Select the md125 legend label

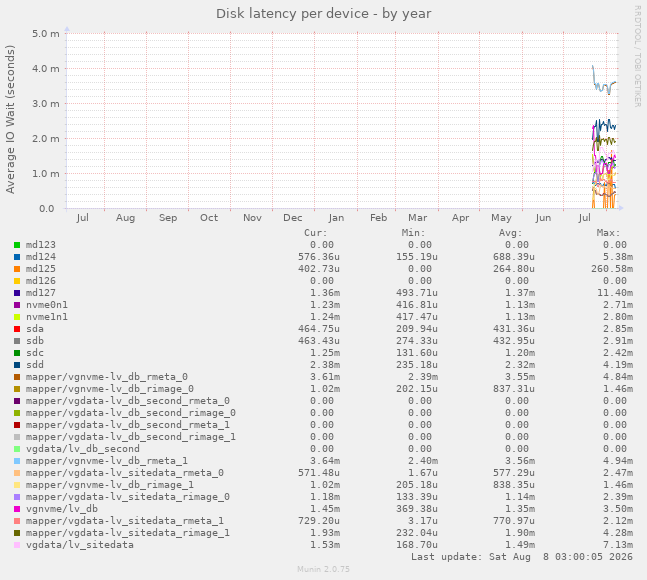coord(40,269)
